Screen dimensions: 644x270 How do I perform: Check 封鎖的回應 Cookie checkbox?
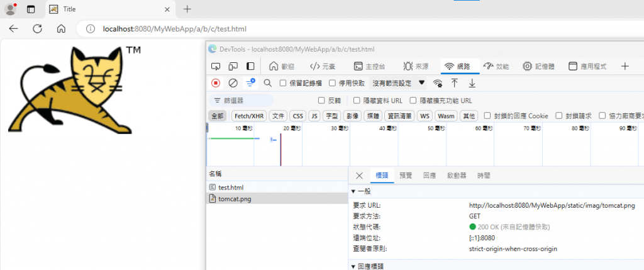pyautogui.click(x=487, y=116)
